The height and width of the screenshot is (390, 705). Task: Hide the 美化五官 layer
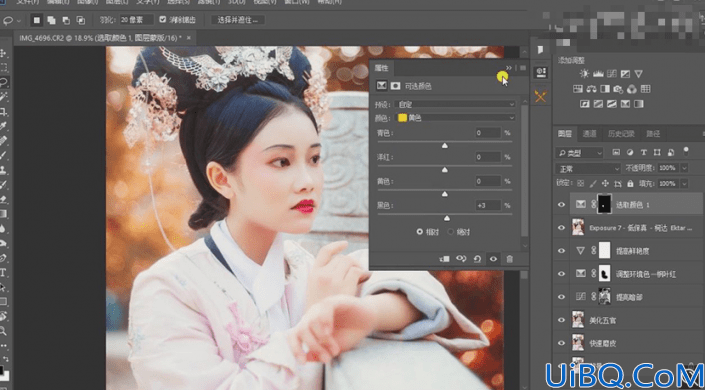[561, 320]
